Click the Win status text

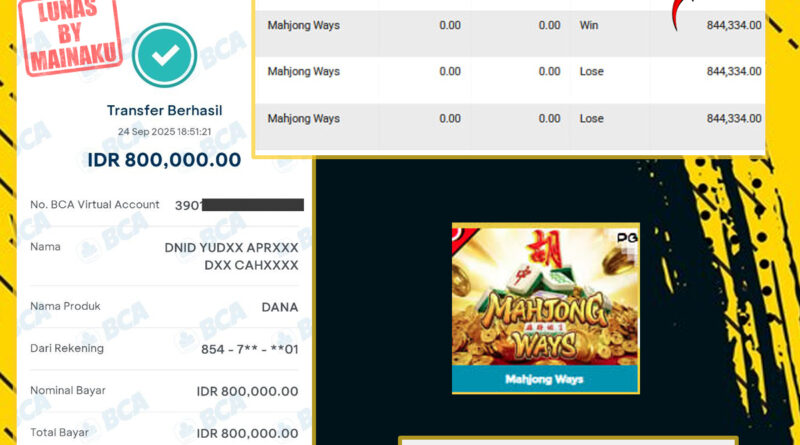(x=589, y=25)
